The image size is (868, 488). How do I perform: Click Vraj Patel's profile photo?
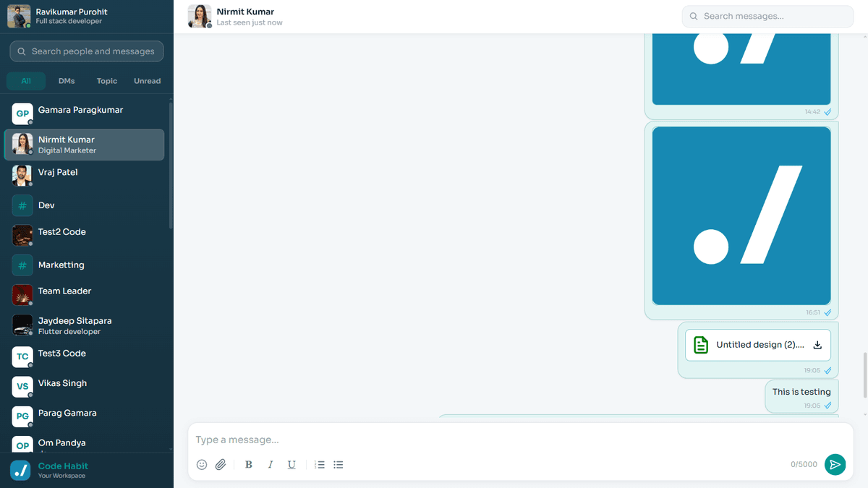22,176
